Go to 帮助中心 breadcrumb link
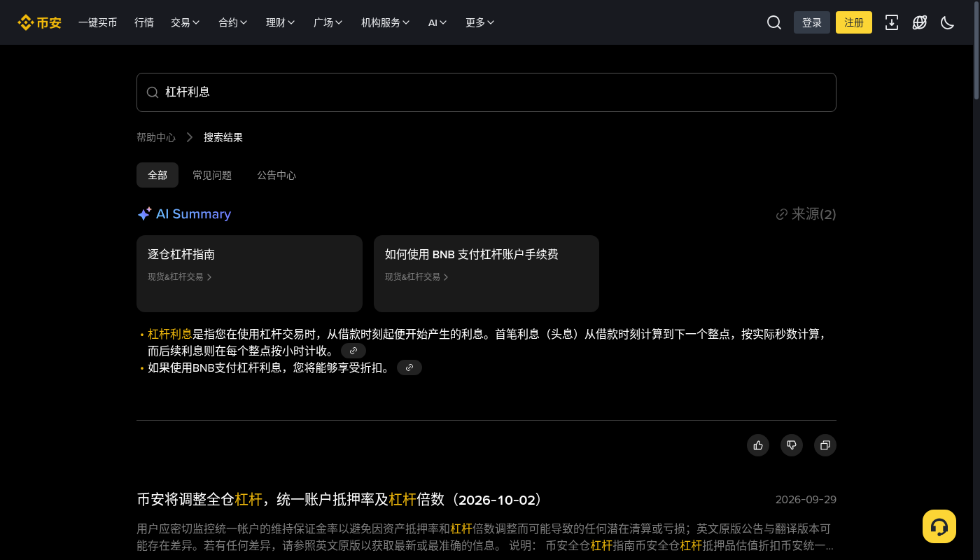Screen dimensions: 980x560 click(x=156, y=137)
